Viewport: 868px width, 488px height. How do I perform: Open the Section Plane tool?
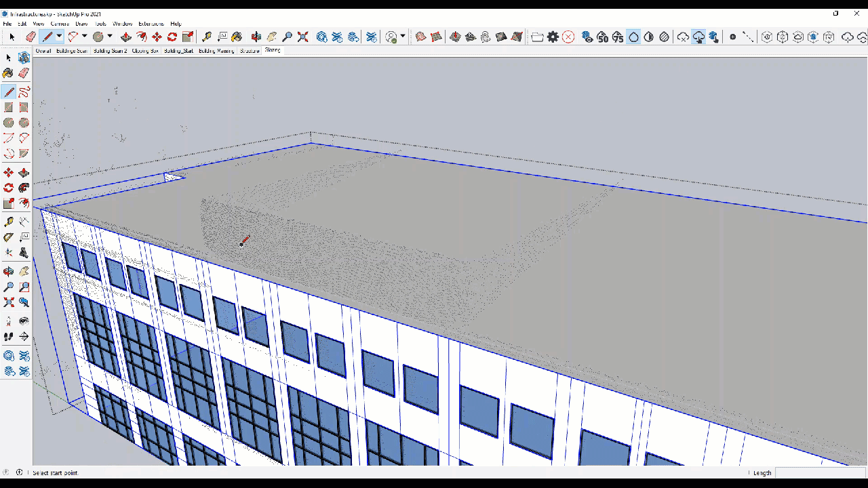pos(24,336)
